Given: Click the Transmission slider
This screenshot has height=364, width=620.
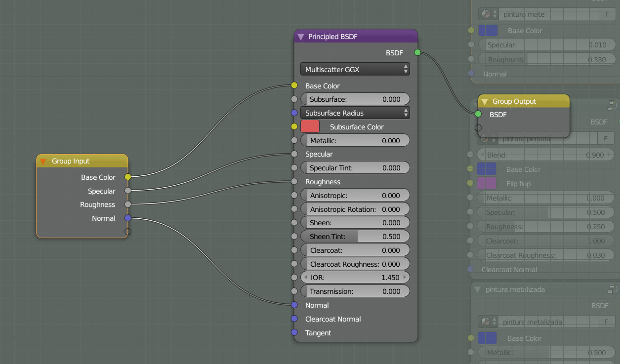Looking at the screenshot, I should [x=355, y=291].
